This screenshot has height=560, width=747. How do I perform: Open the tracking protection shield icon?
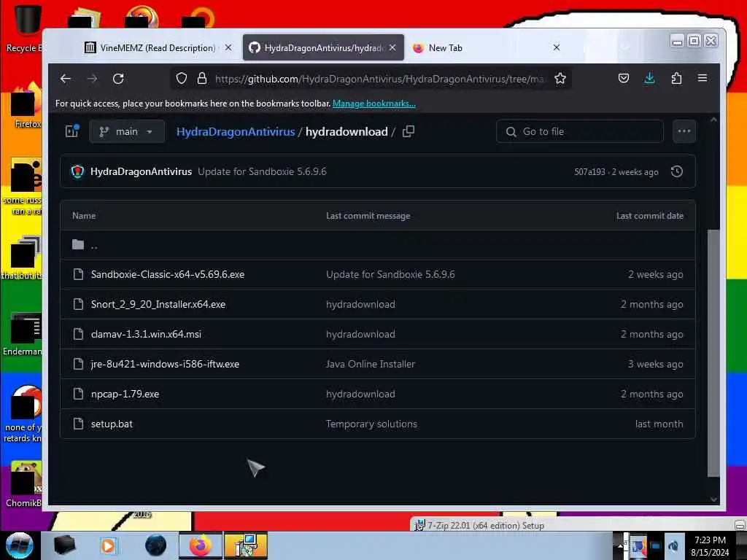(x=182, y=79)
